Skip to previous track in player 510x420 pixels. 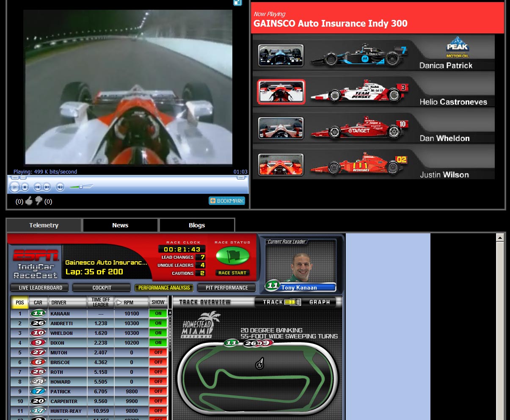(x=37, y=187)
